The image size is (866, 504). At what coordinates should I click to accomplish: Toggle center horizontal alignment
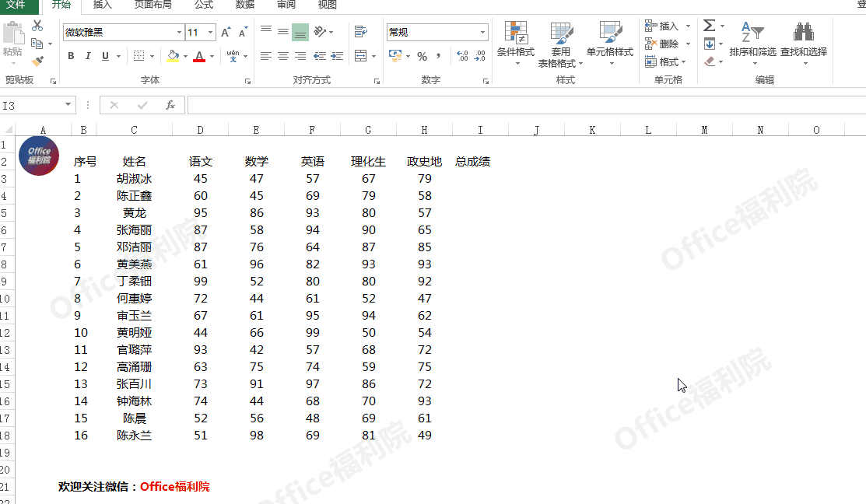point(282,56)
